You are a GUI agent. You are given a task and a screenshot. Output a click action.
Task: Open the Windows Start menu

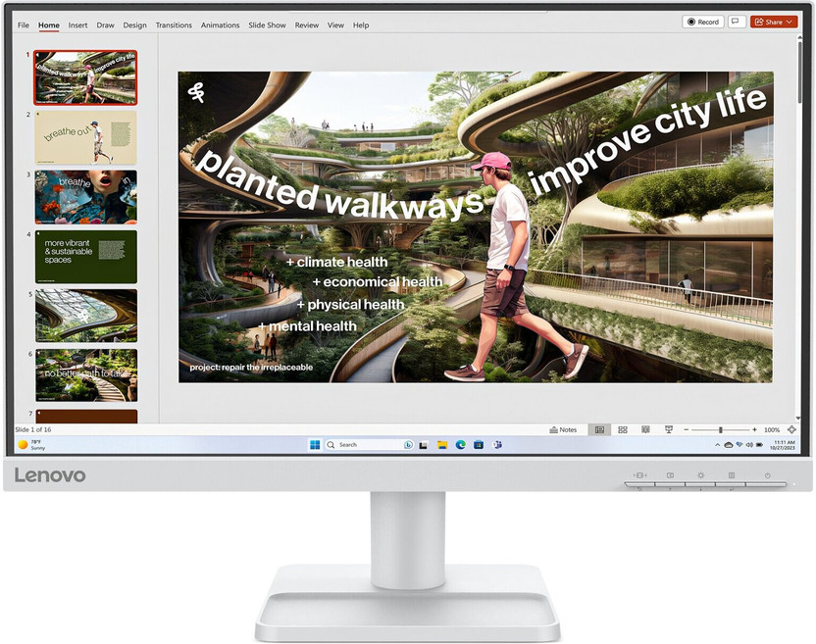(315, 445)
